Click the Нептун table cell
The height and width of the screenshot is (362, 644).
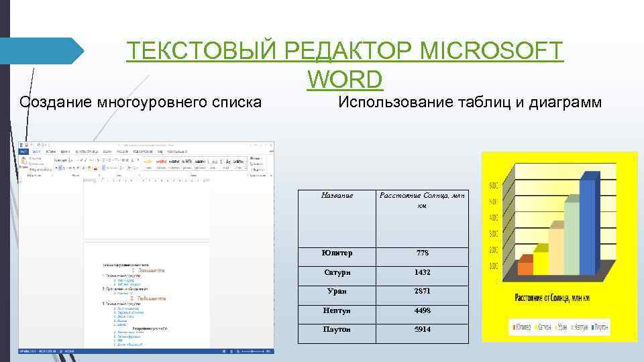tap(337, 315)
